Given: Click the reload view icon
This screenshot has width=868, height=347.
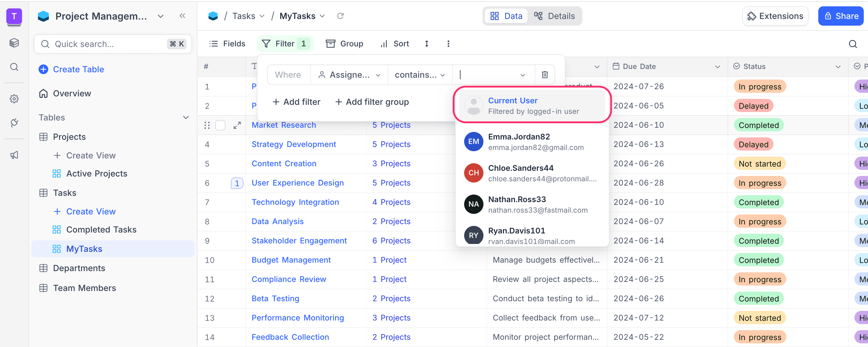Looking at the screenshot, I should [340, 16].
